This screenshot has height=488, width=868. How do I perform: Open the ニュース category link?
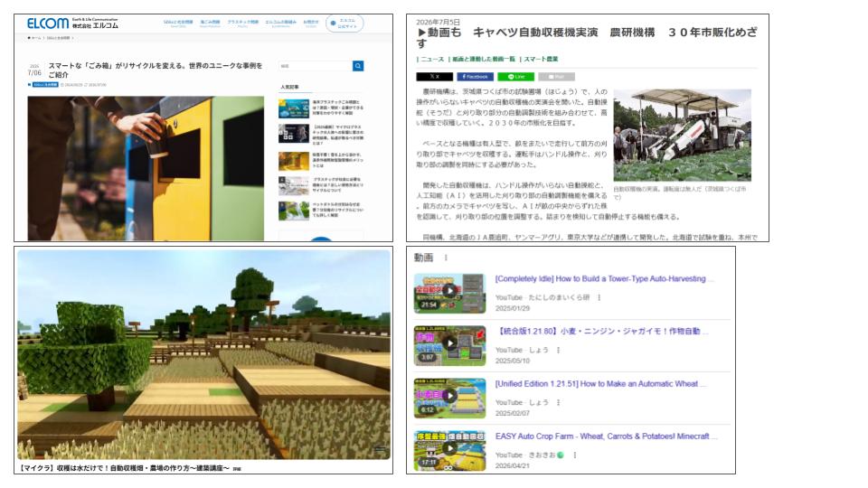pos(430,60)
